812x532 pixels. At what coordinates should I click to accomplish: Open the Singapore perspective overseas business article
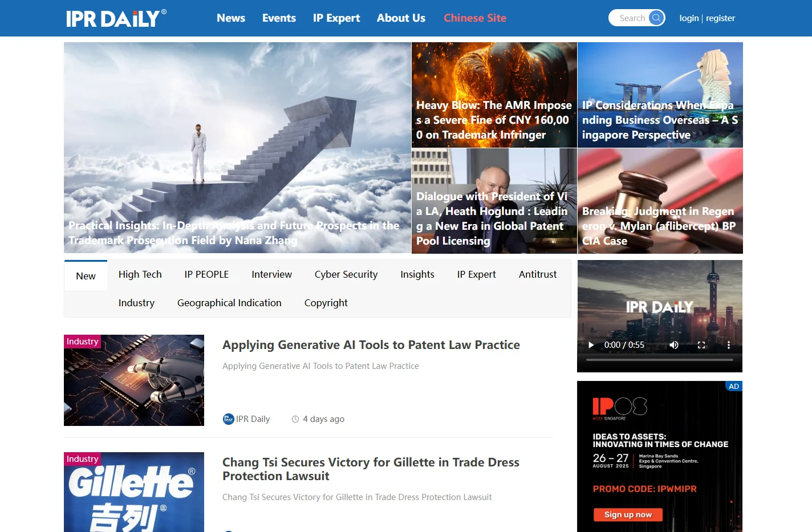coord(660,95)
